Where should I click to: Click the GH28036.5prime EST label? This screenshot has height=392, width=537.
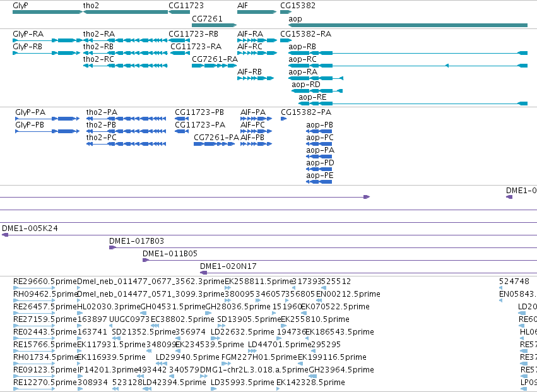[238, 307]
